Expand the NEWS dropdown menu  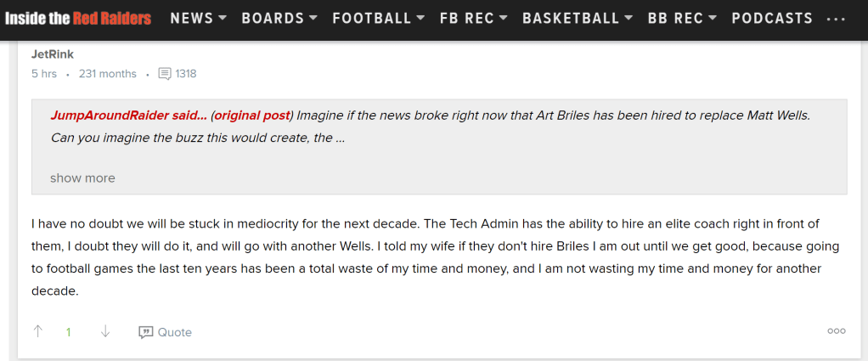point(198,18)
